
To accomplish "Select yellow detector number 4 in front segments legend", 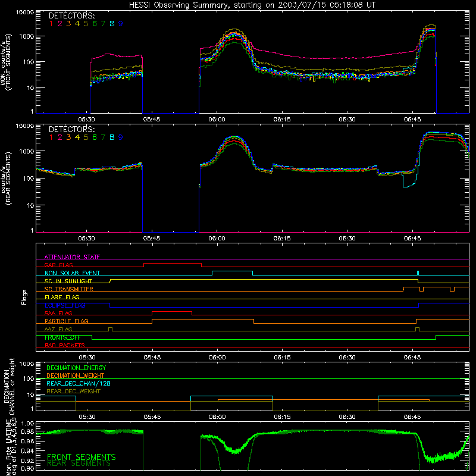I will (x=77, y=24).
